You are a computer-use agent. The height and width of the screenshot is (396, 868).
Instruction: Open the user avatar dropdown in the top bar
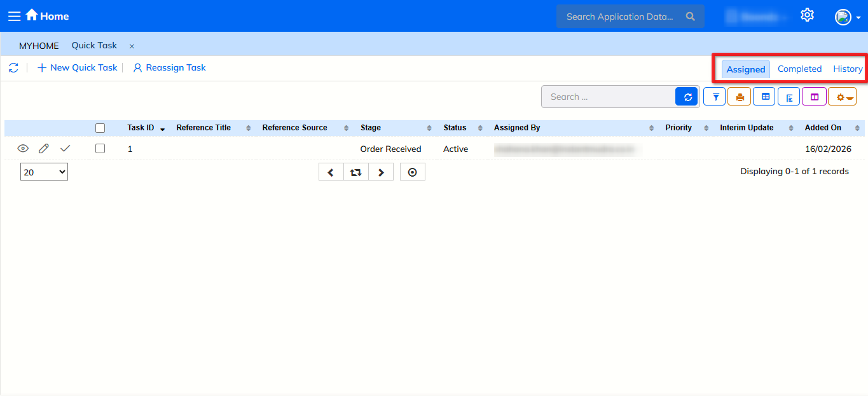[847, 17]
